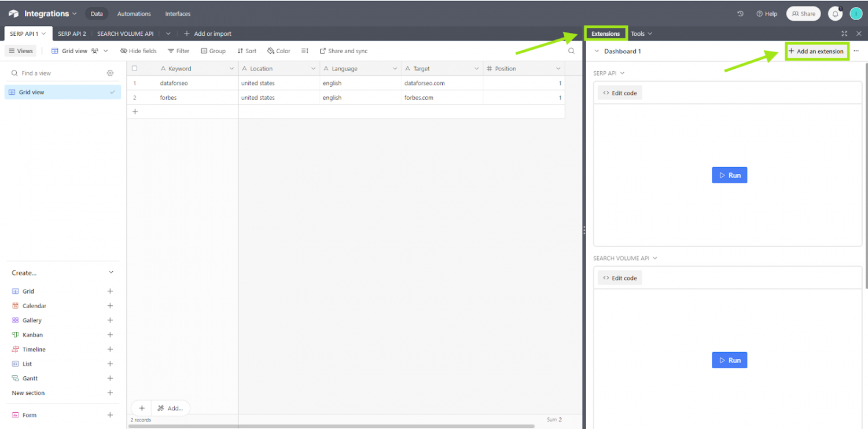
Task: Open the Sort settings
Action: pos(247,51)
